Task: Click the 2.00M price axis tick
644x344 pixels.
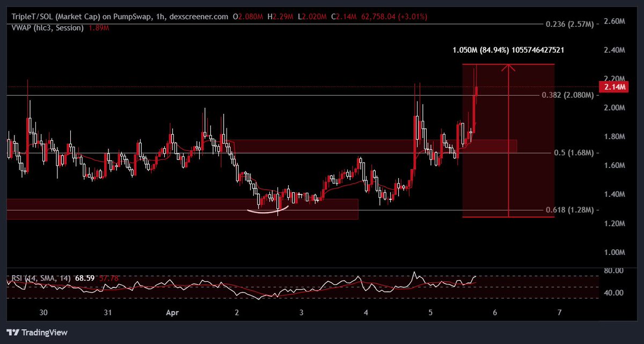Action: point(614,107)
